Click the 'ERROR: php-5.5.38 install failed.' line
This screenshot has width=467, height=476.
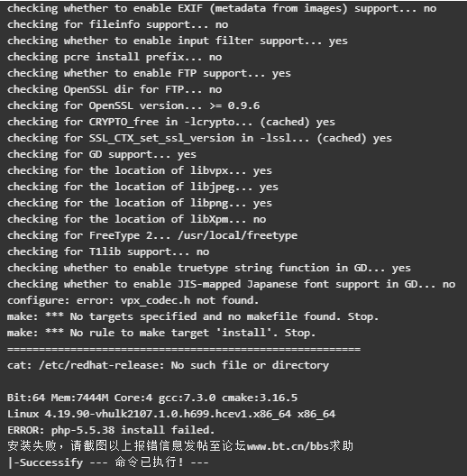[111, 430]
